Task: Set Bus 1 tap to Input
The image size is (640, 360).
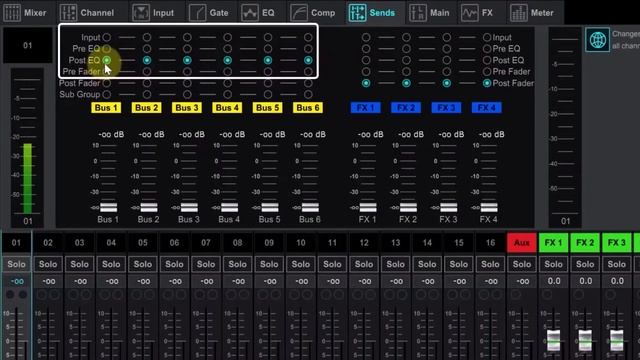Action: click(x=107, y=37)
